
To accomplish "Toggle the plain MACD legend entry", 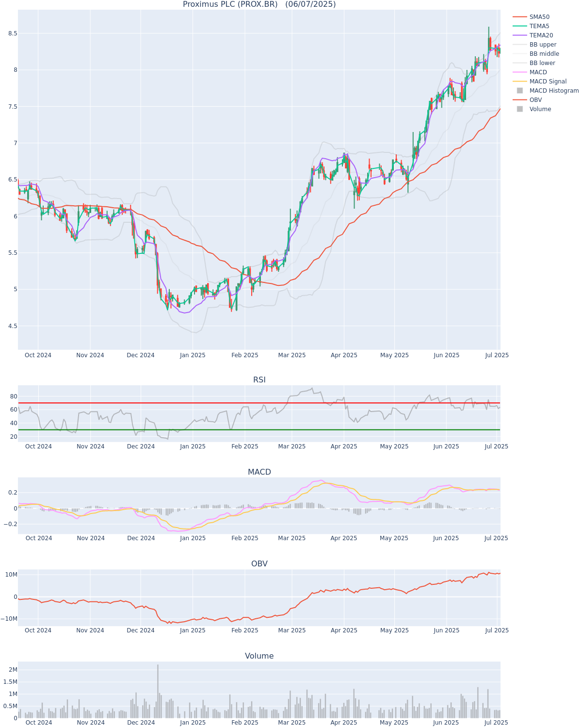I will click(x=538, y=72).
